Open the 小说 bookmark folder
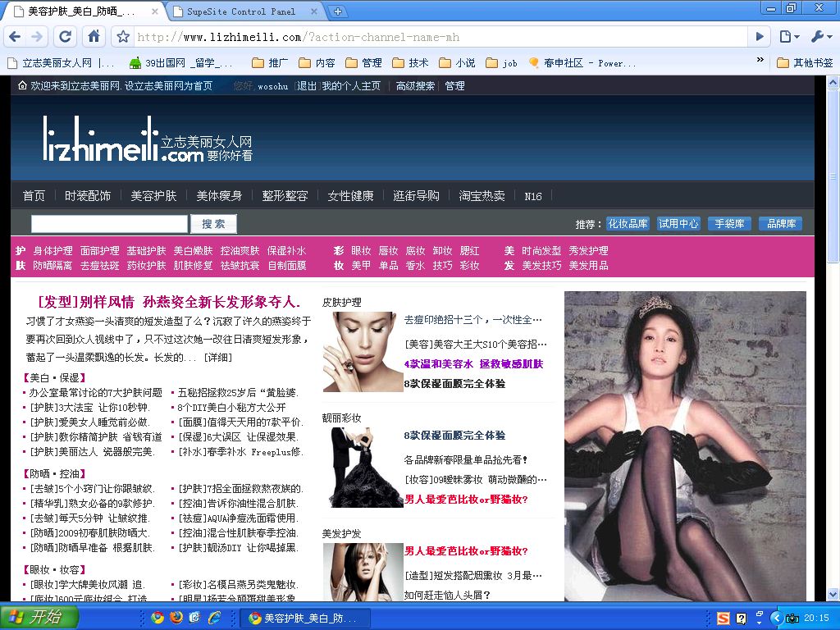This screenshot has height=630, width=840. [x=456, y=63]
